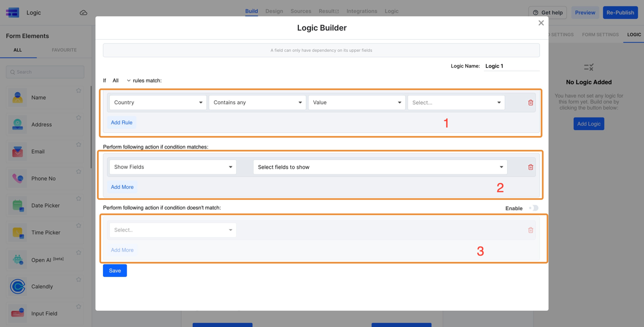Image resolution: width=644 pixels, height=327 pixels.
Task: Save the logic with Save button
Action: pyautogui.click(x=115, y=271)
